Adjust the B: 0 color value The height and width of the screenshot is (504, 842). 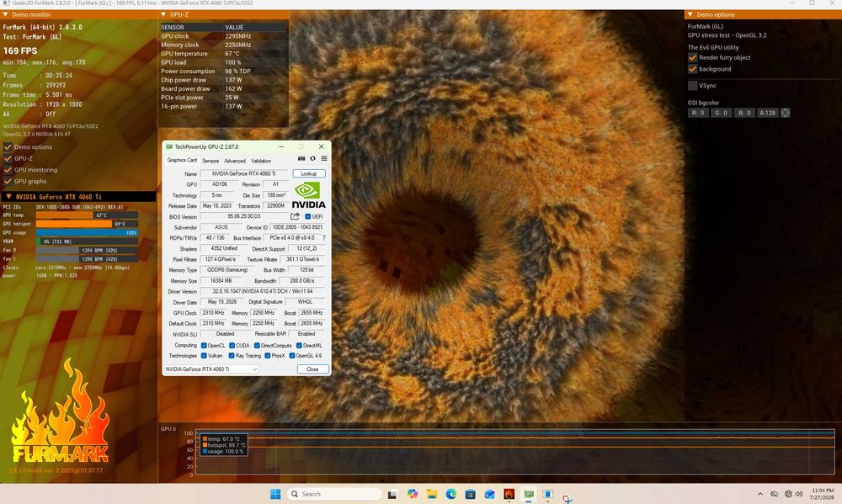(x=743, y=113)
